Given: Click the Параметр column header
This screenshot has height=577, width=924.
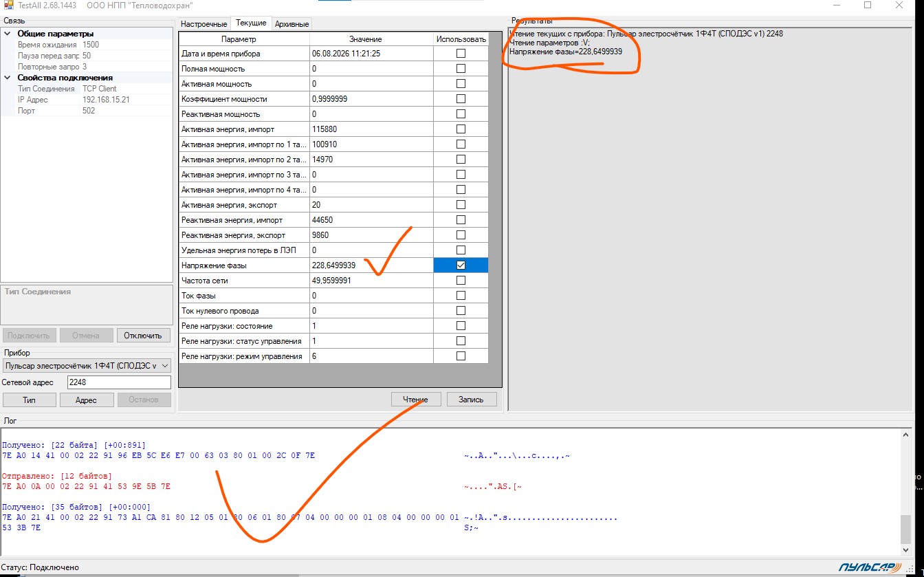Looking at the screenshot, I should [x=244, y=39].
